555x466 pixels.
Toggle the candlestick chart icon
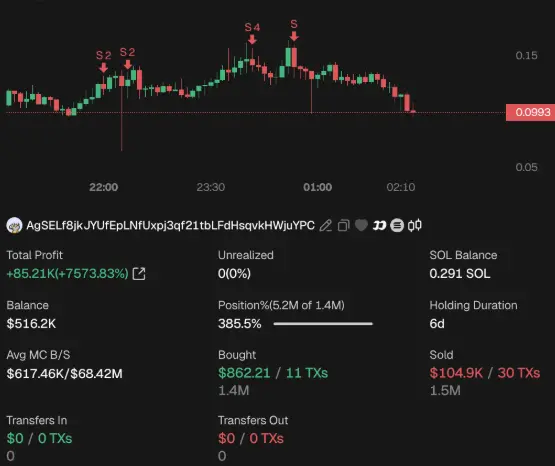[x=414, y=225]
